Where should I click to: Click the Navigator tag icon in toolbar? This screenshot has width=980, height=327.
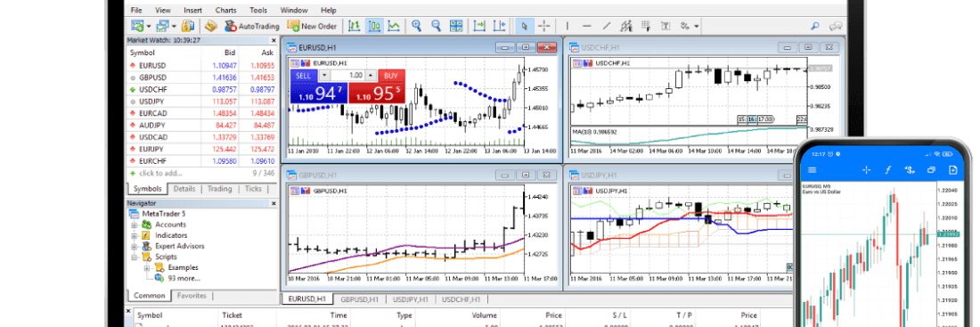tap(210, 26)
